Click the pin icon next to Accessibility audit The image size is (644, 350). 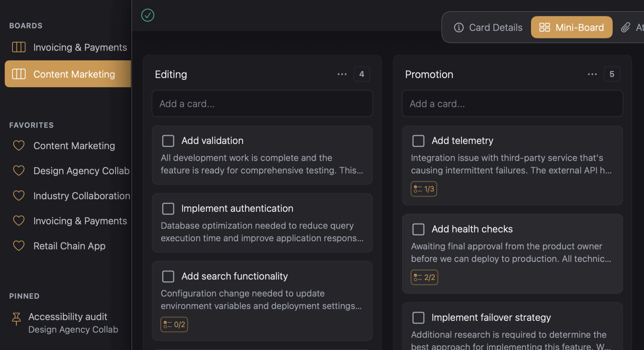pos(16,319)
